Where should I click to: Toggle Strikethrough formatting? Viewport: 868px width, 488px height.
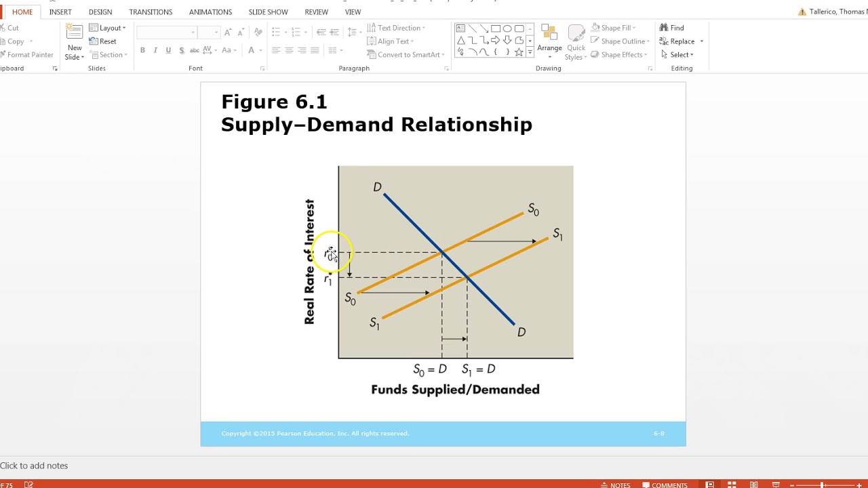pyautogui.click(x=195, y=50)
